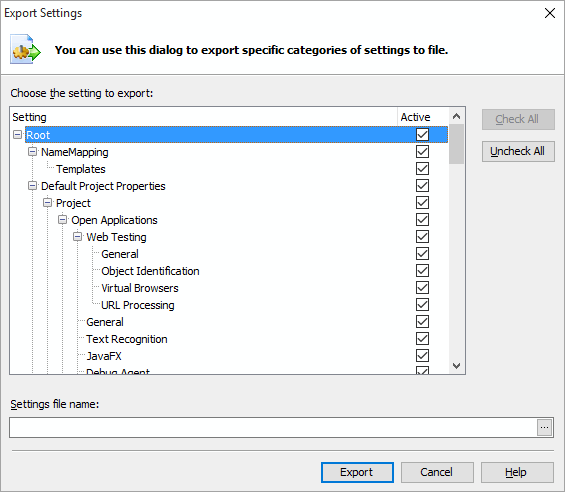Click the Export button
The height and width of the screenshot is (492, 565).
(x=357, y=472)
